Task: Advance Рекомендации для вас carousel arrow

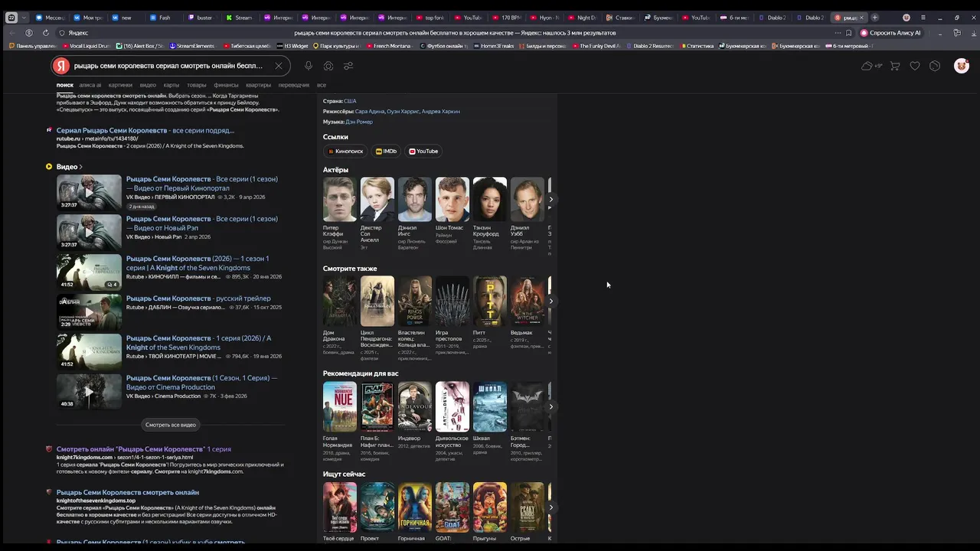Action: [x=551, y=407]
